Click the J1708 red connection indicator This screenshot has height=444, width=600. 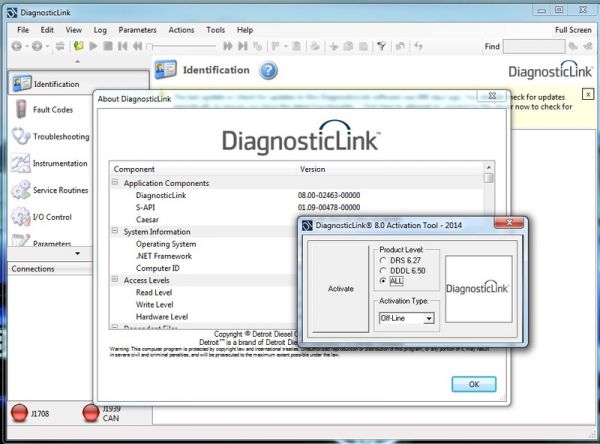coord(18,414)
